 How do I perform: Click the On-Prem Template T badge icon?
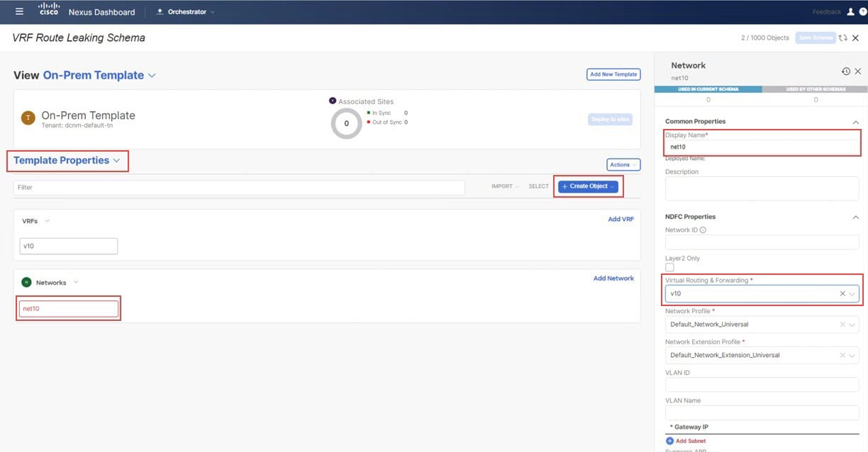tap(28, 118)
